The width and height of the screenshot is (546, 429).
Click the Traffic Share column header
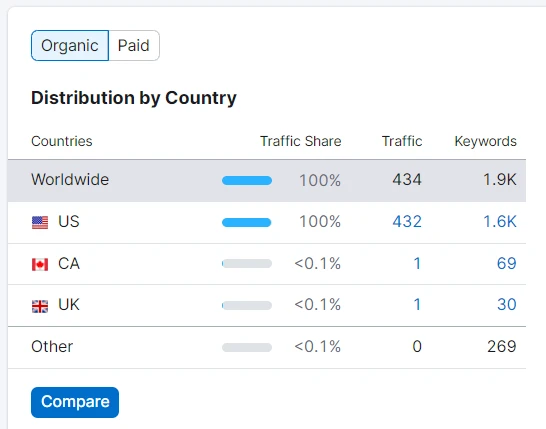301,141
